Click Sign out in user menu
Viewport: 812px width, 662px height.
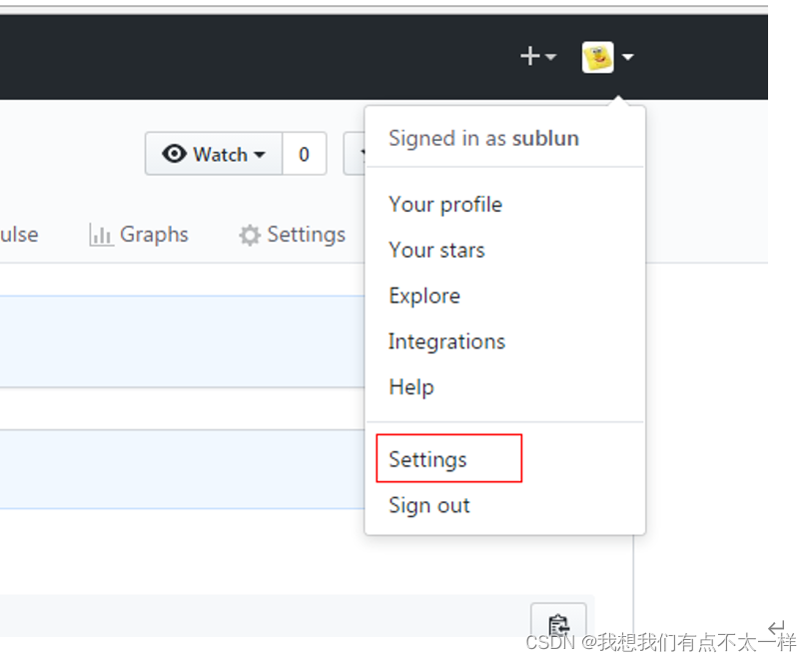point(429,505)
